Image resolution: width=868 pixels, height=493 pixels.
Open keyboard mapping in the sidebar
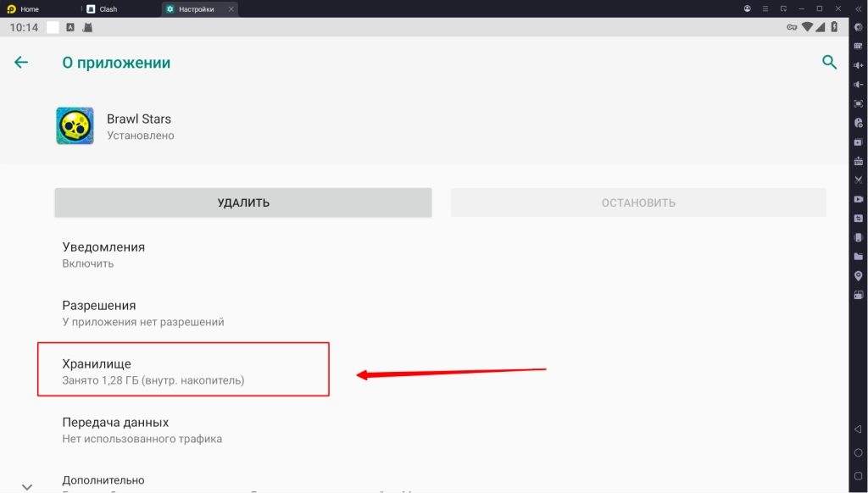pyautogui.click(x=858, y=46)
